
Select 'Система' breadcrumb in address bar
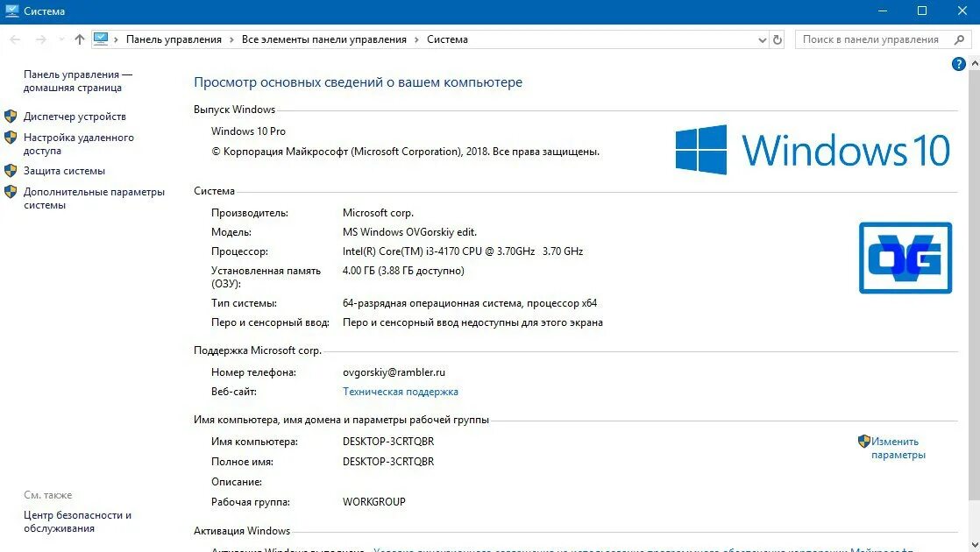(x=448, y=39)
